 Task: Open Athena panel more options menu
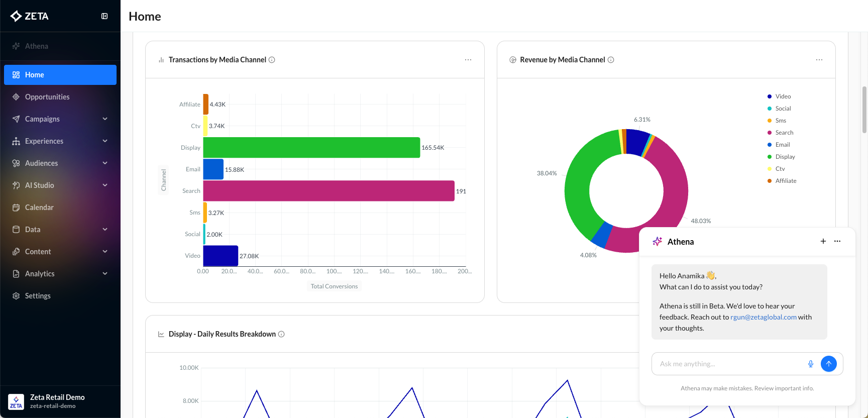pos(837,241)
